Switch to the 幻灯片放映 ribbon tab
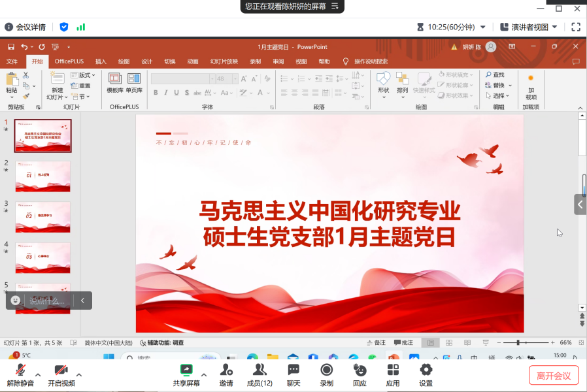This screenshot has height=392, width=587. pos(224,61)
